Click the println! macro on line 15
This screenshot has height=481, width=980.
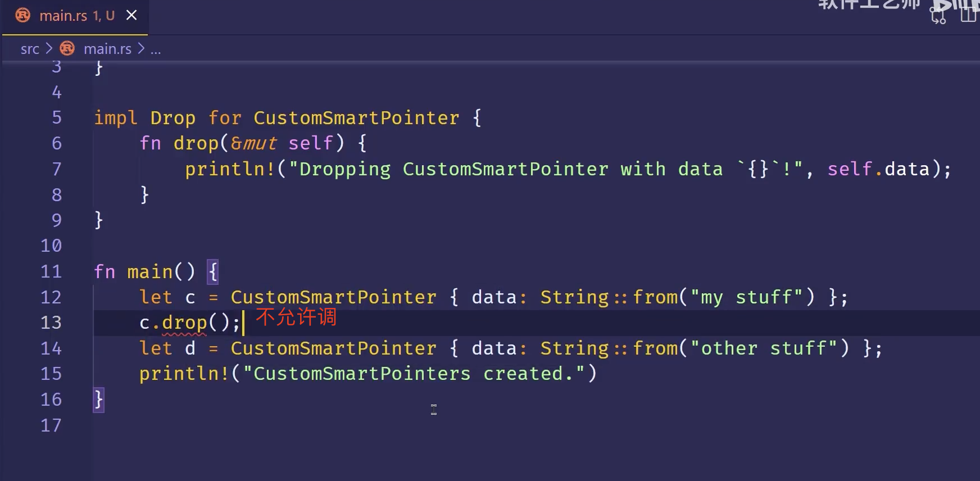tap(184, 374)
